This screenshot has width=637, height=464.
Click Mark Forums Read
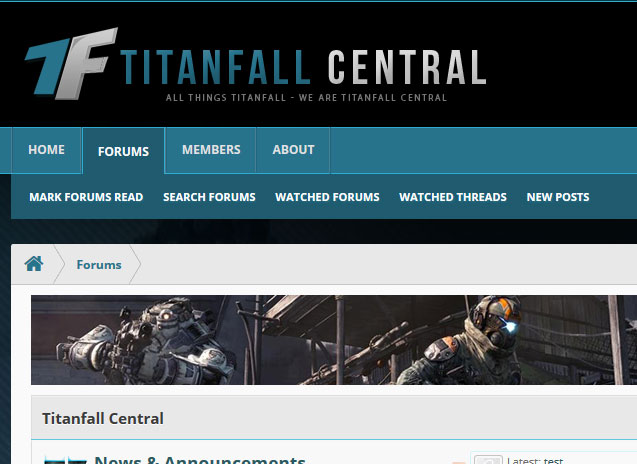tap(86, 197)
